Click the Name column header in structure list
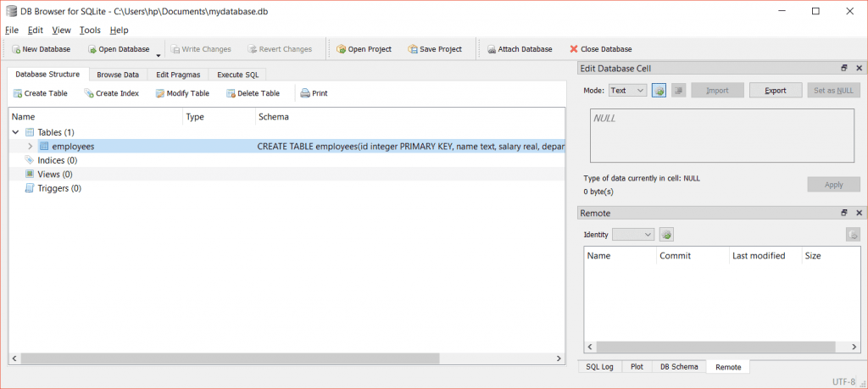This screenshot has height=389, width=868. 96,117
